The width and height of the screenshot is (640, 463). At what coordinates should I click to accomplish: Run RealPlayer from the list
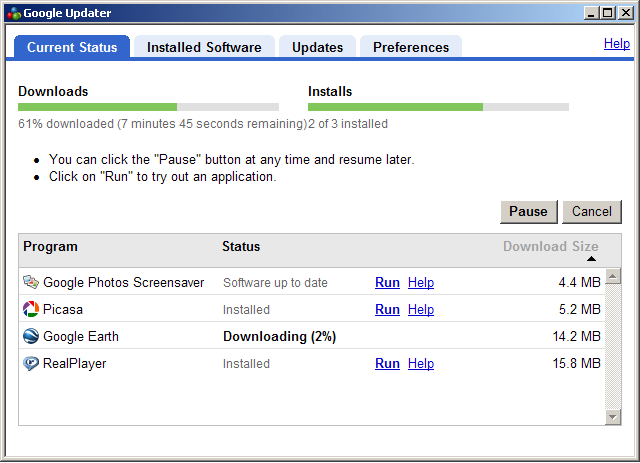387,363
